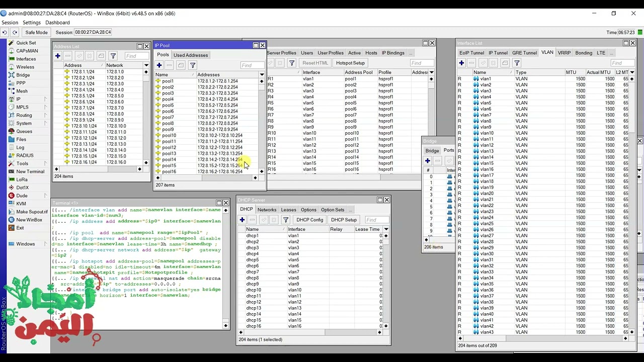Click the Find field in IP Pool window

point(252,65)
